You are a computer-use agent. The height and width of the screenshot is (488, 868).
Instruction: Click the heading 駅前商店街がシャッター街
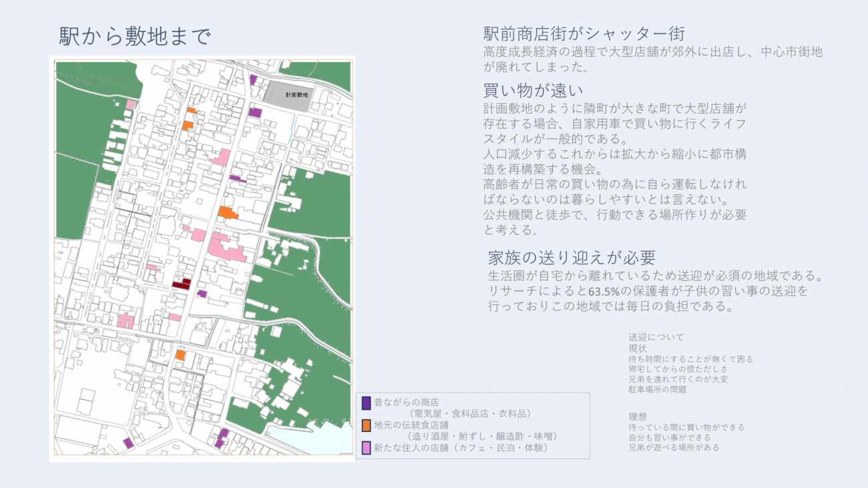tap(584, 34)
